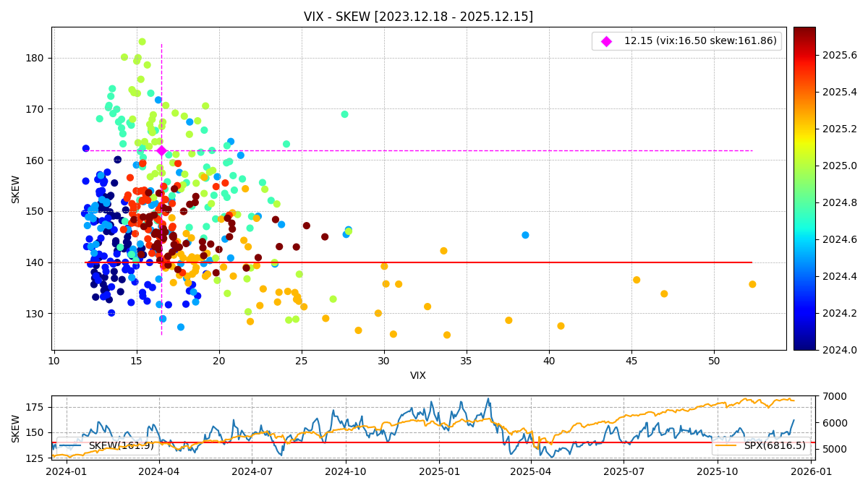Click the topmost green scatter point above 180
Viewport: 868px width, 488px height.
point(142,42)
